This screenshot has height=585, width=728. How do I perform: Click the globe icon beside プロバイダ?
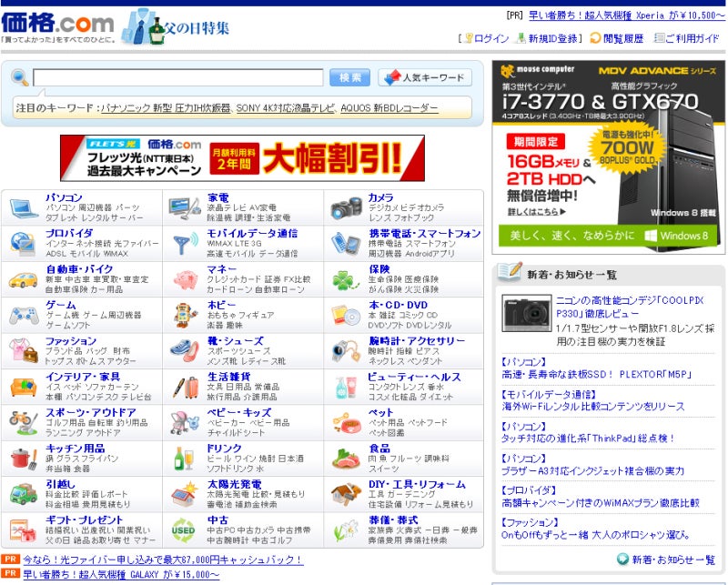[x=23, y=244]
